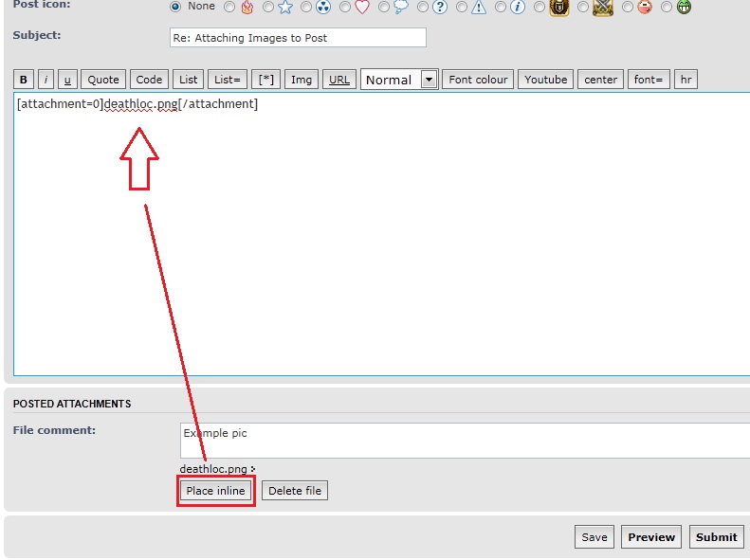Screen dimensions: 750x560
Task: Click the 'Subject:' label
Action: coord(37,35)
